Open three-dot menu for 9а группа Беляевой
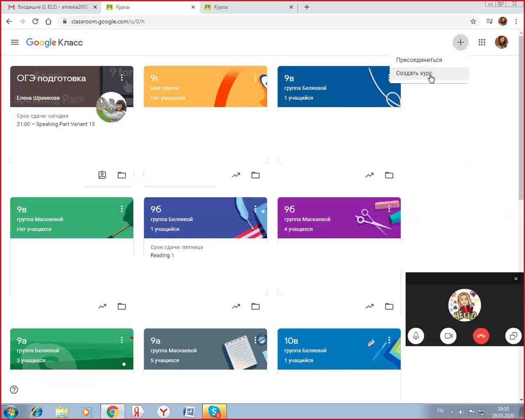The image size is (525, 420). point(122,340)
